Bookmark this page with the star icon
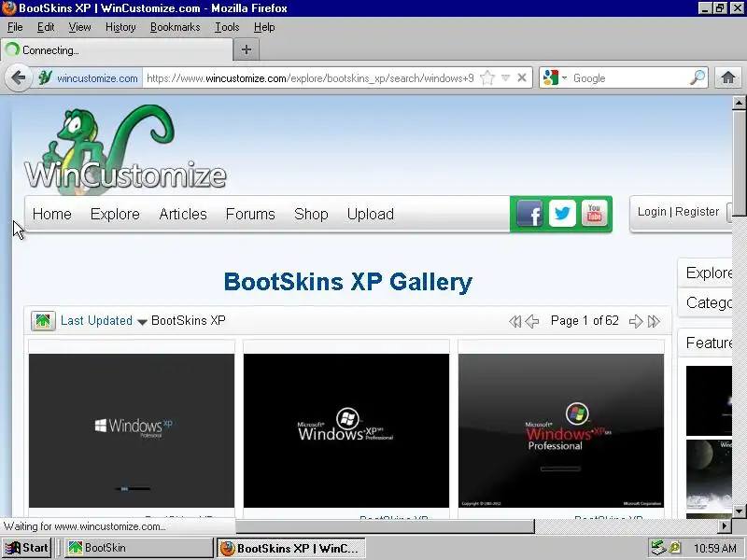The image size is (747, 560). [487, 77]
